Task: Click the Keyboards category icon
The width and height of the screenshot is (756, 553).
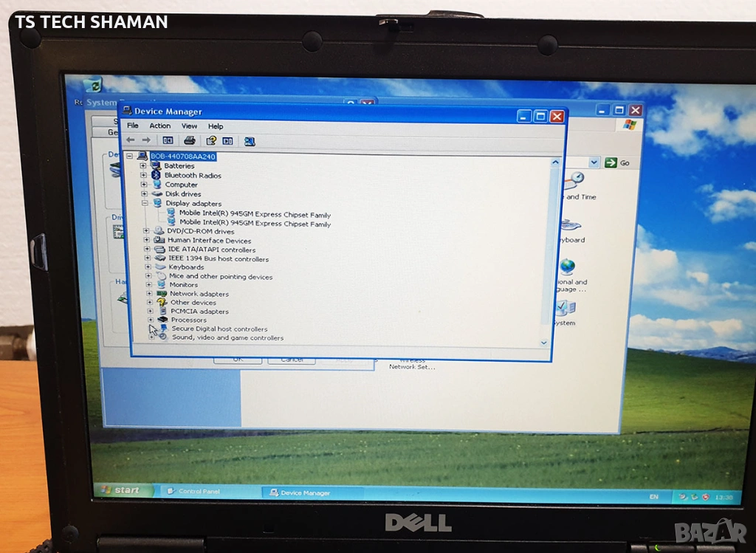Action: 160,267
